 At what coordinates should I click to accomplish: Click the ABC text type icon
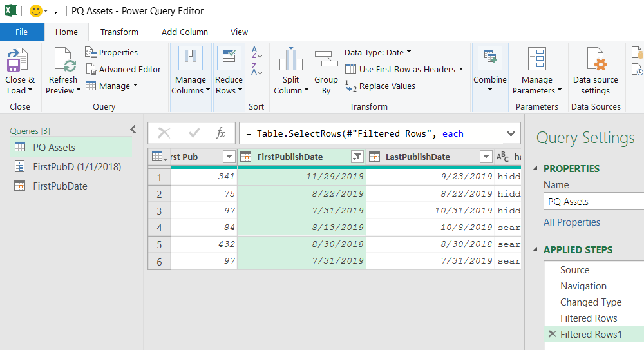503,157
